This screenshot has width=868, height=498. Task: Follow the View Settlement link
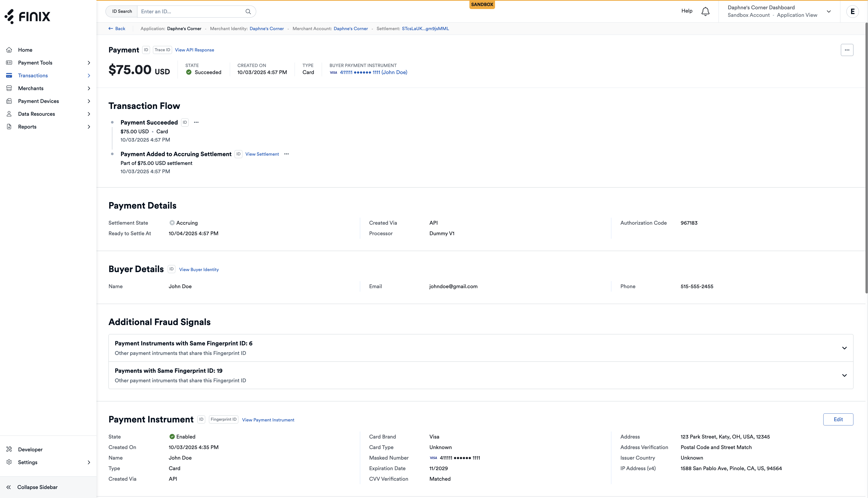pyautogui.click(x=262, y=154)
